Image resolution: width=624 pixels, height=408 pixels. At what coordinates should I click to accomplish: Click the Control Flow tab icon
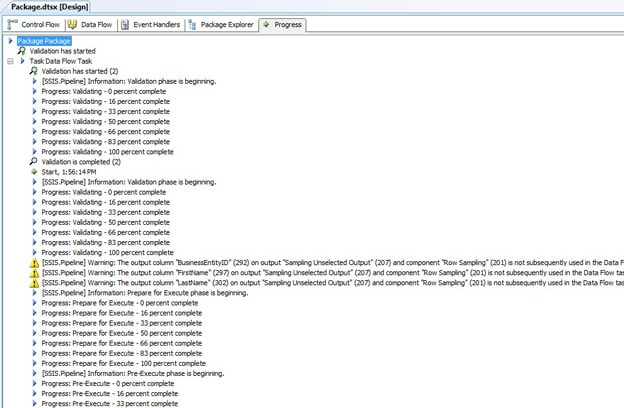13,24
